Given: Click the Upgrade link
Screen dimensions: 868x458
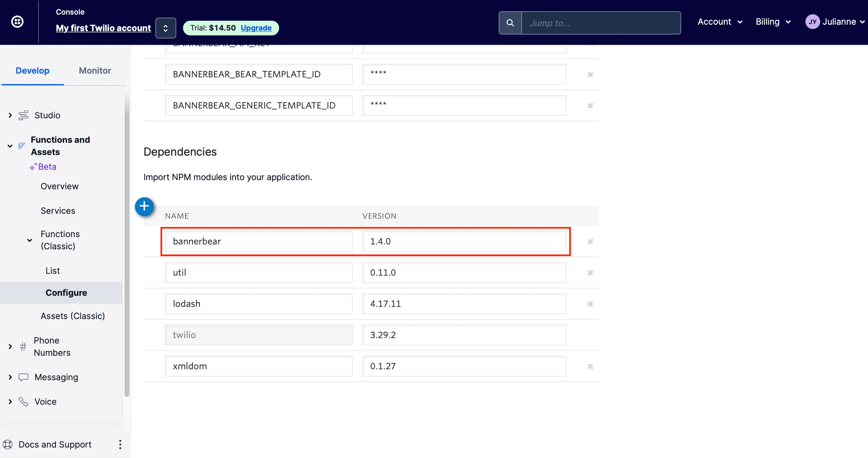Looking at the screenshot, I should (256, 28).
